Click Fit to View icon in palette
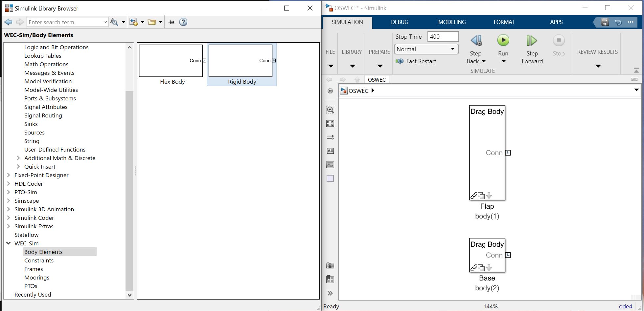This screenshot has height=311, width=644. pos(330,123)
